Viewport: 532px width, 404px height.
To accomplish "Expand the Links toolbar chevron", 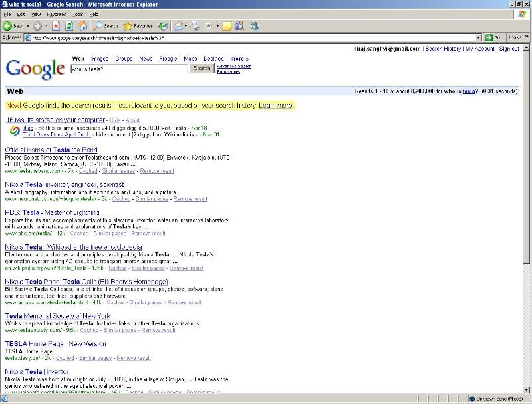I will click(x=527, y=38).
